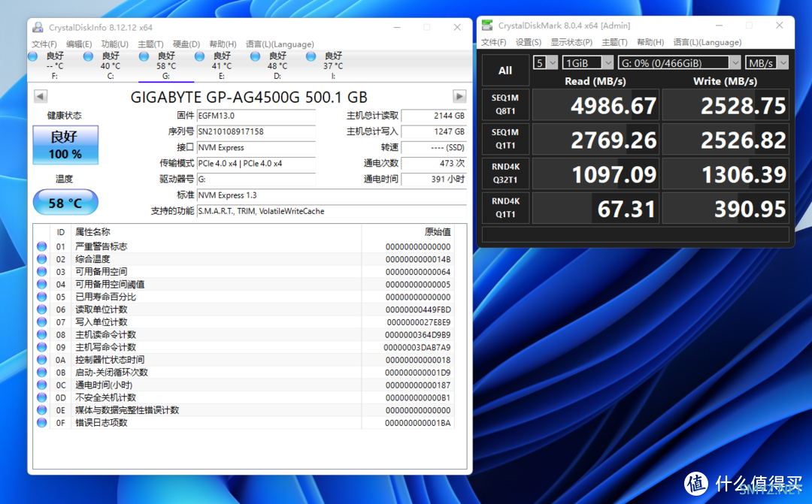
Task: Open unit dropdown showing MB/s
Action: [x=767, y=62]
